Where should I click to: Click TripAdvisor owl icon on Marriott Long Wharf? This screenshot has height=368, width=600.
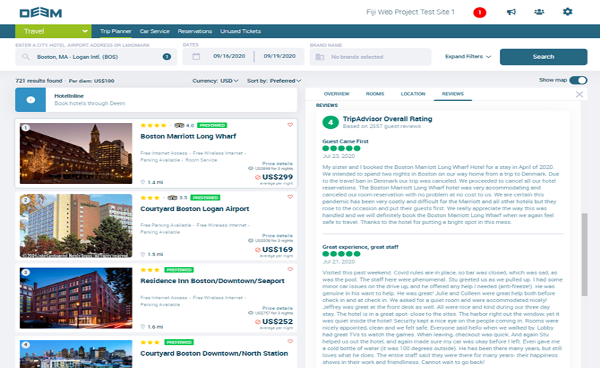click(x=179, y=125)
